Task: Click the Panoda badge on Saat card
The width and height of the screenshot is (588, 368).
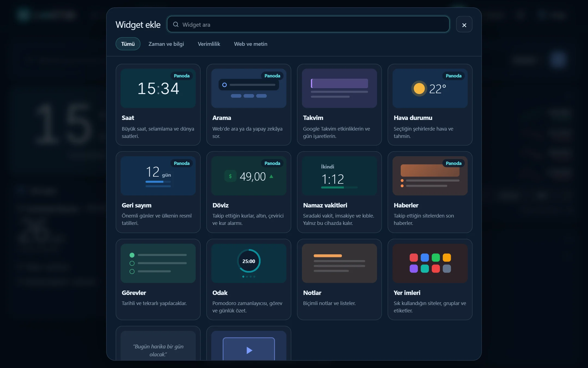Action: 182,76
